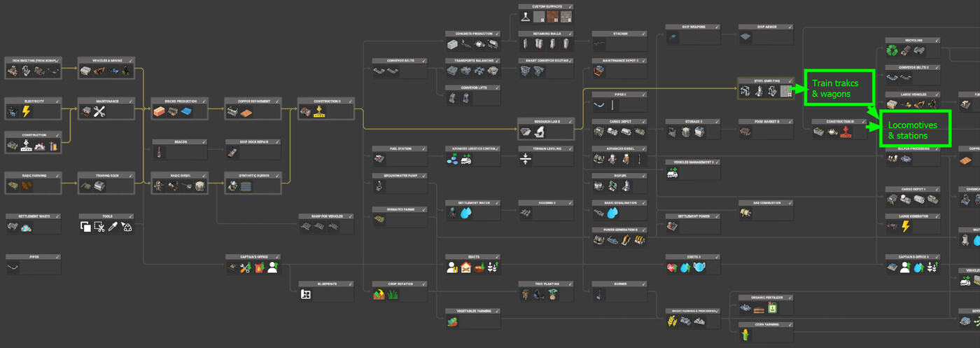Select the Smart Conveyor Routing node

coord(546,68)
